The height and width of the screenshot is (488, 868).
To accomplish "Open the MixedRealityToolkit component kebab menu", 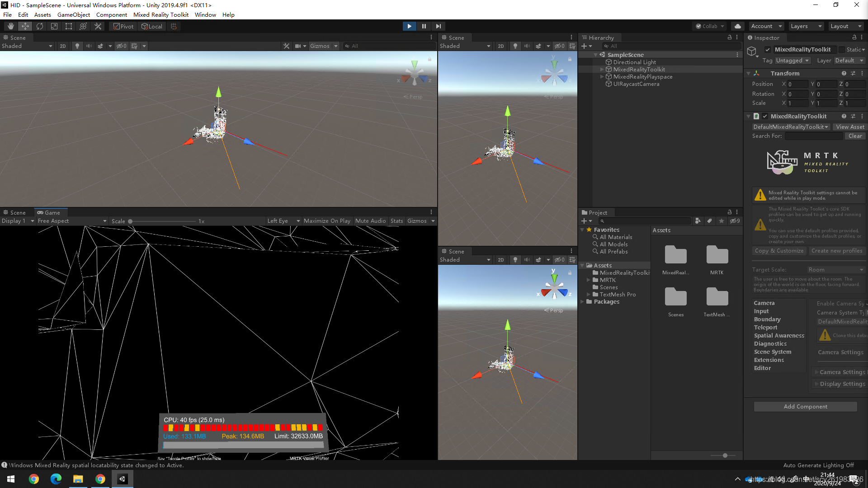I will pos(862,116).
